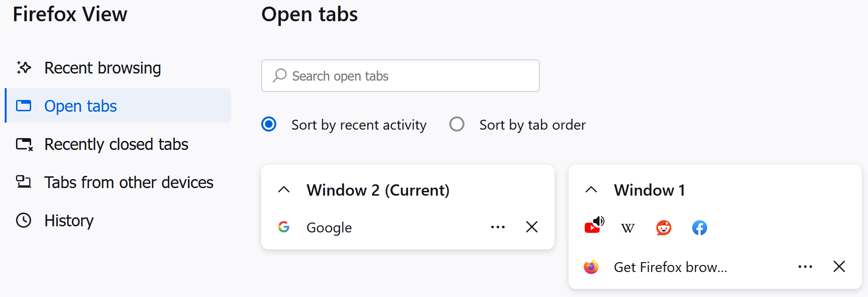868x297 pixels.
Task: Open options menu for Get Firefox tab
Action: click(x=805, y=266)
